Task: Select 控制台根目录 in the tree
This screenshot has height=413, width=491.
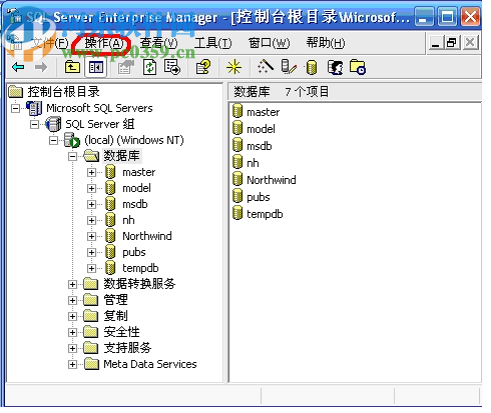Action: pos(63,92)
